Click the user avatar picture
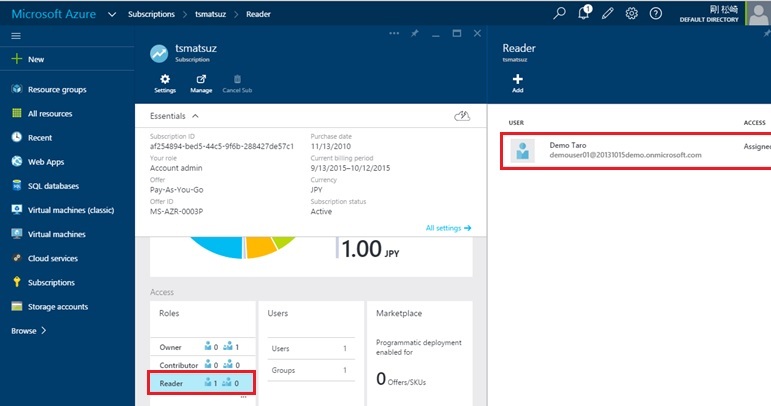Screen dimensions: 771x406 [x=758, y=13]
